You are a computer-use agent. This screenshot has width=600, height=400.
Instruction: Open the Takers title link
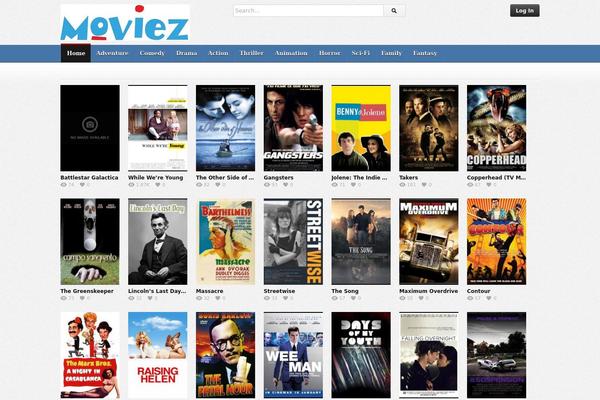[x=409, y=178]
